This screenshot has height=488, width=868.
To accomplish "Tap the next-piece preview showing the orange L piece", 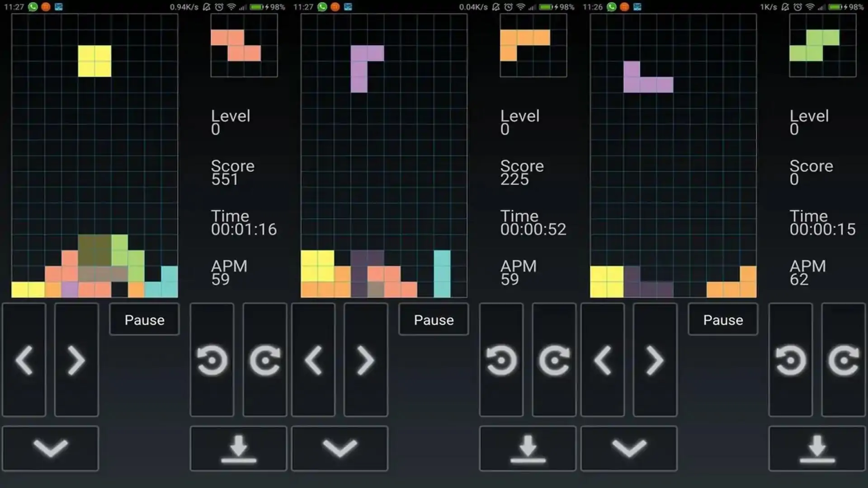I will tap(533, 45).
